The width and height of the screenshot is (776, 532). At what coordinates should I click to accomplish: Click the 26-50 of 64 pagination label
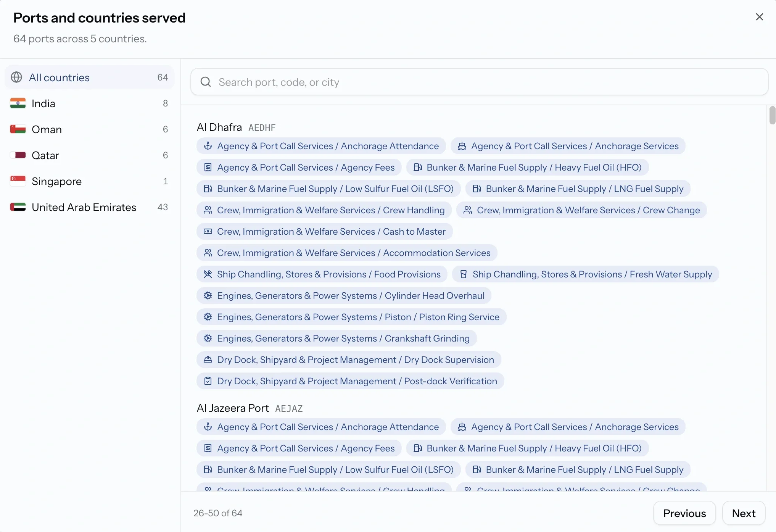[x=218, y=513]
